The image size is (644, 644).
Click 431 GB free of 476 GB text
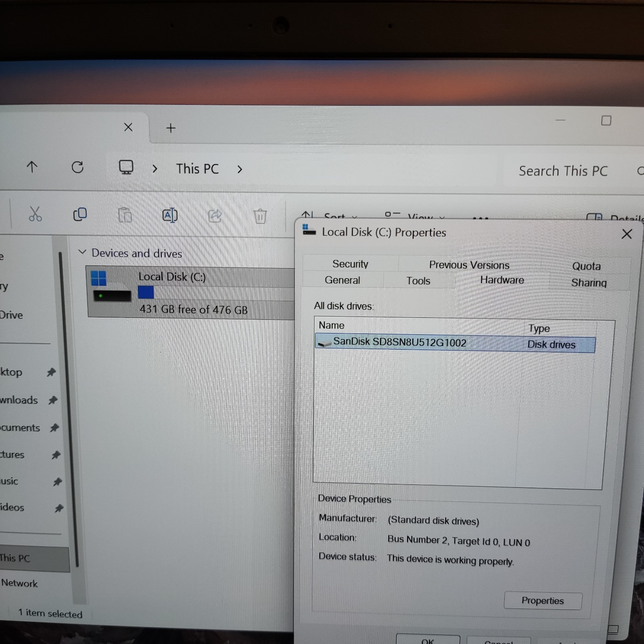point(193,309)
